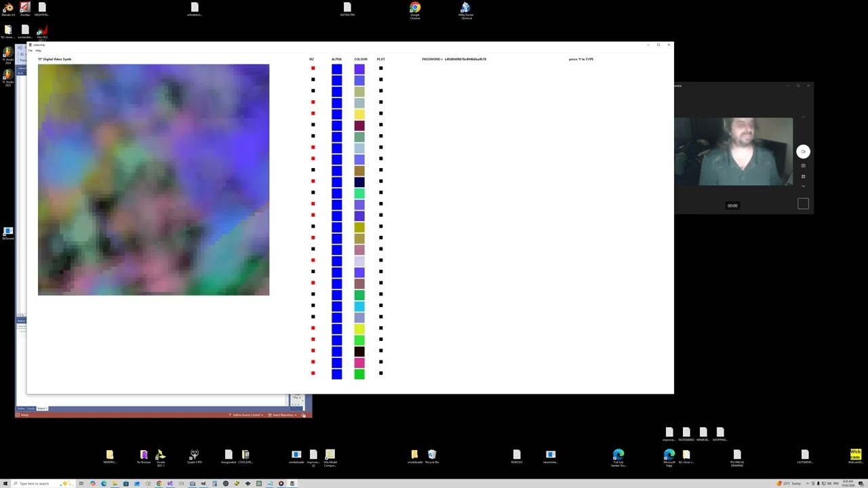Pick the magenta COLOUR swatch
868x488 pixels.
[359, 363]
